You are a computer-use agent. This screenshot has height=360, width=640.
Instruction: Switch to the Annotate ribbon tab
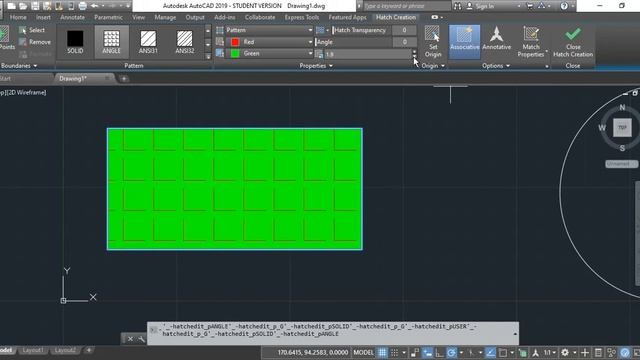[72, 18]
